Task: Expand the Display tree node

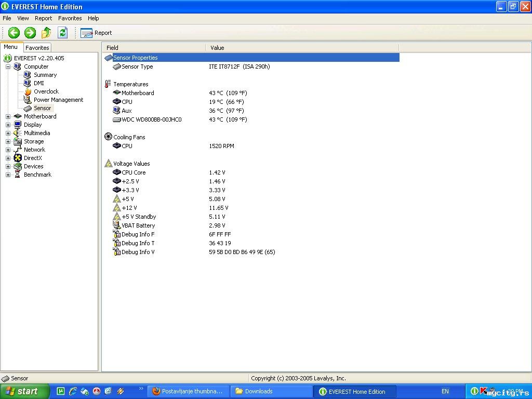Action: point(8,125)
